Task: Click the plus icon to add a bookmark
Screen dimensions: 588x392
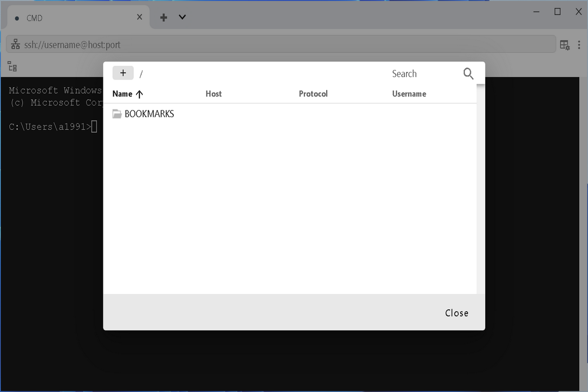Action: pos(123,72)
